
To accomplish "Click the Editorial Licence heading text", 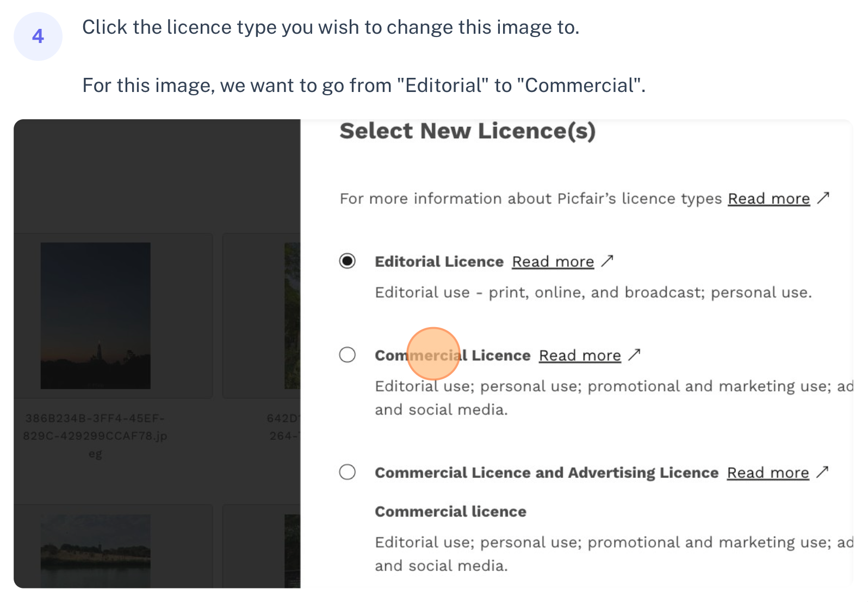I will click(x=439, y=262).
